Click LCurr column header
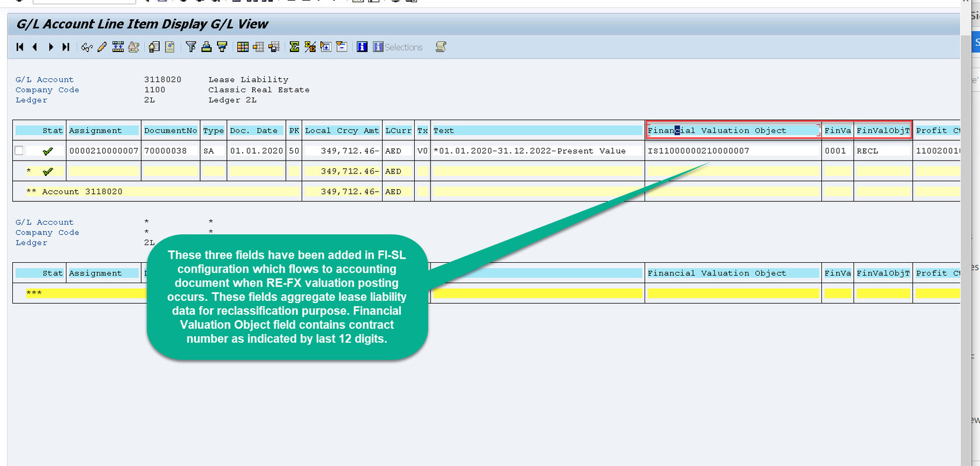Viewport: 980px width, 466px height. pos(398,131)
